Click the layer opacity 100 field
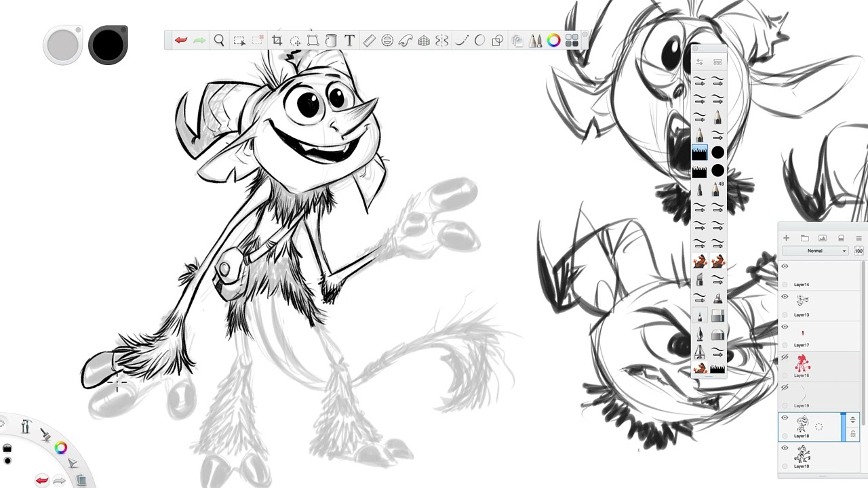The height and width of the screenshot is (488, 868). [859, 251]
